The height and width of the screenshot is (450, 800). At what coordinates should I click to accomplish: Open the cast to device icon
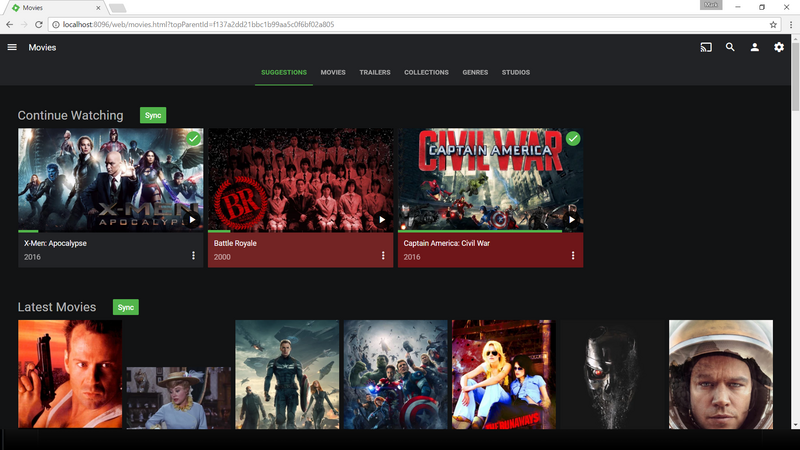click(706, 47)
